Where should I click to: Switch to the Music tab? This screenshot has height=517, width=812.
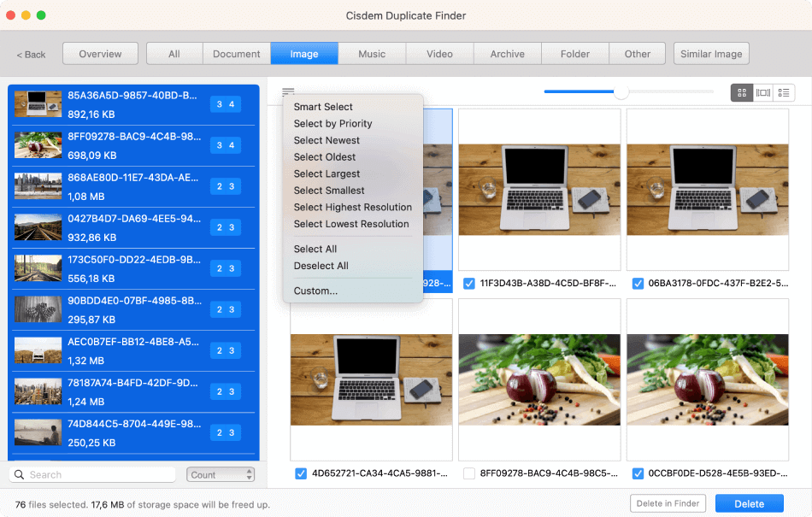pyautogui.click(x=372, y=53)
